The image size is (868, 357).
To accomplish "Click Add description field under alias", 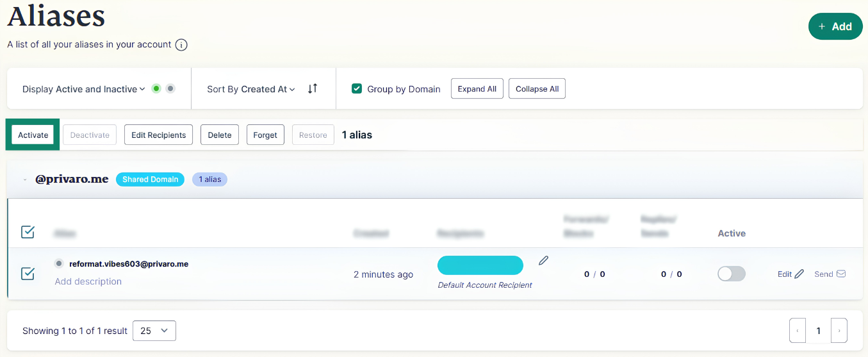I will 88,281.
